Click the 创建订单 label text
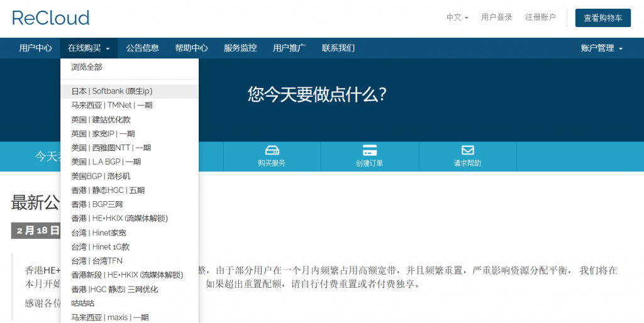Viewport: 644px width, 323px height. (x=370, y=163)
